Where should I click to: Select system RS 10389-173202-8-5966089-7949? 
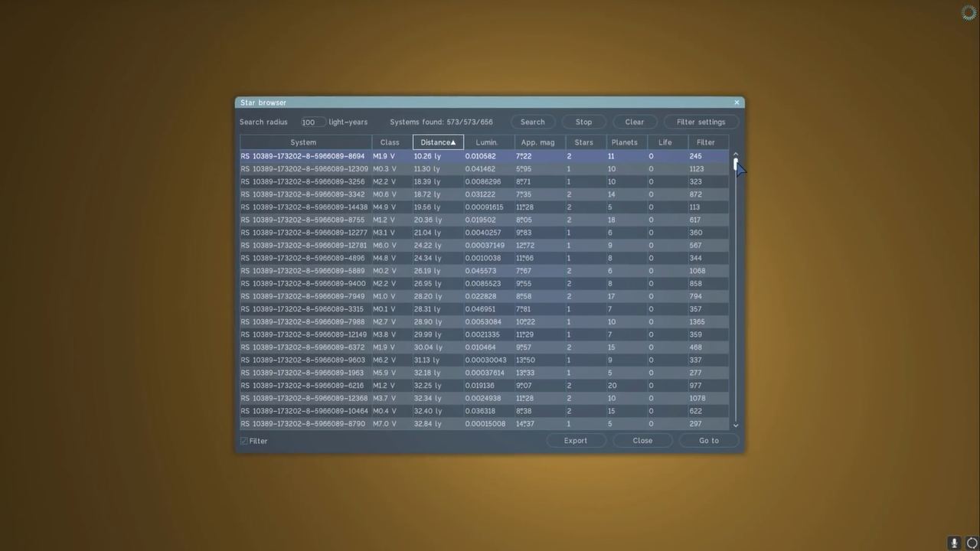[484, 296]
